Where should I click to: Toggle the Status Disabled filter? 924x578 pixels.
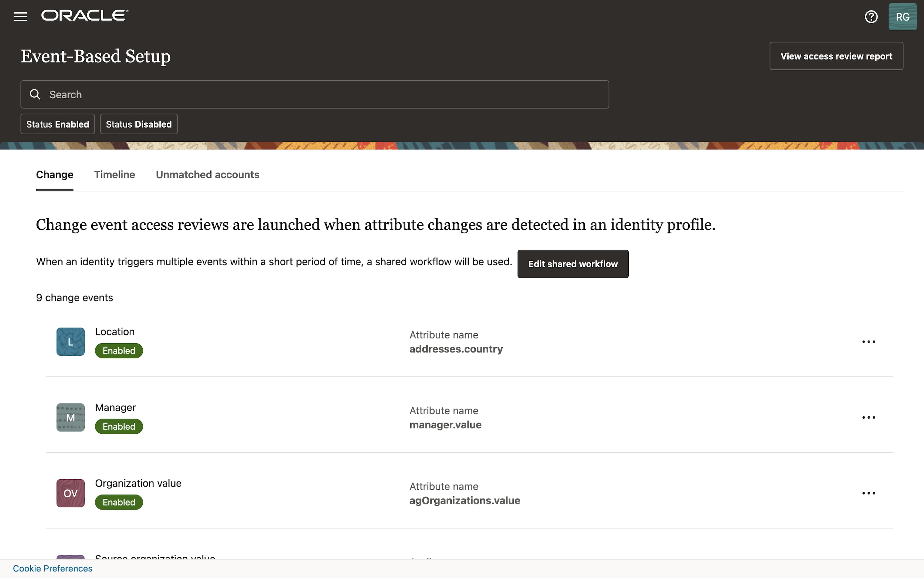(x=138, y=124)
